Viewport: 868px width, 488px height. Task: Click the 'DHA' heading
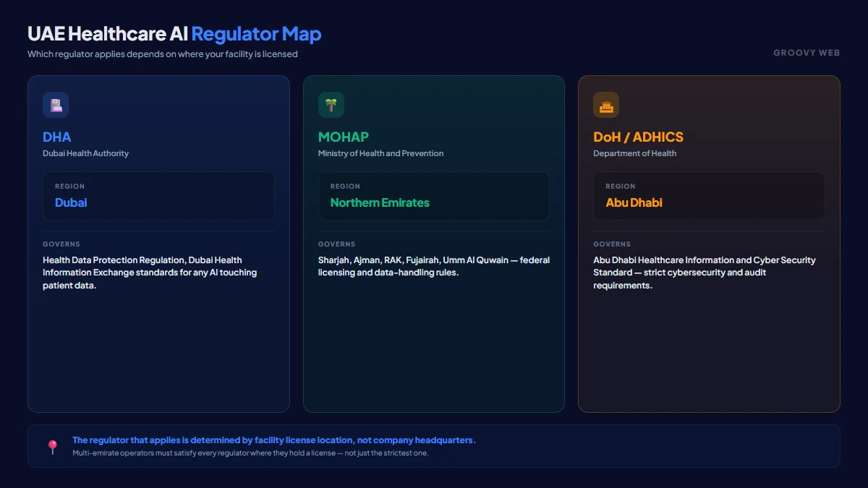[x=57, y=137]
